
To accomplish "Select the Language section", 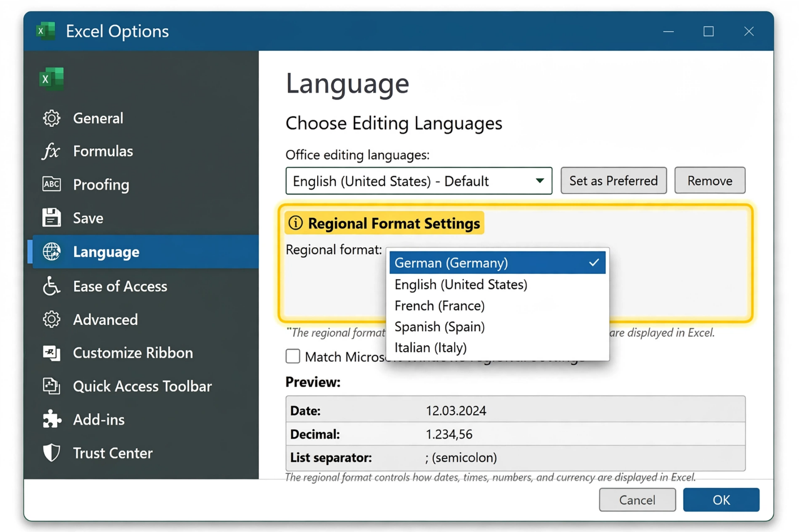I will [x=143, y=252].
